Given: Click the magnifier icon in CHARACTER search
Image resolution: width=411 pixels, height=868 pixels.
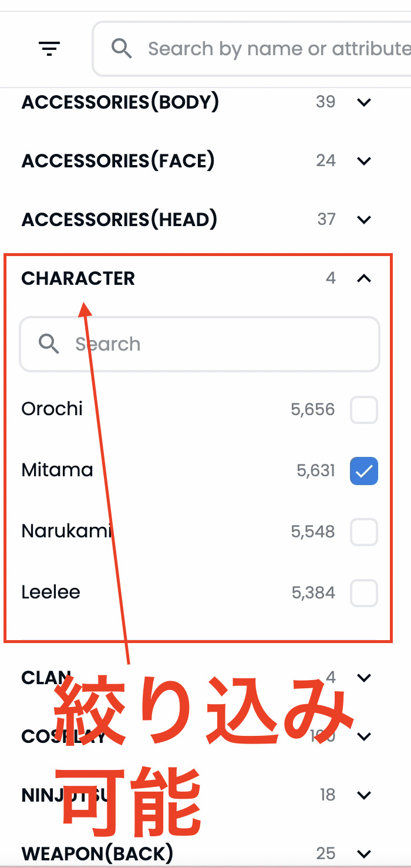Looking at the screenshot, I should click(x=49, y=344).
